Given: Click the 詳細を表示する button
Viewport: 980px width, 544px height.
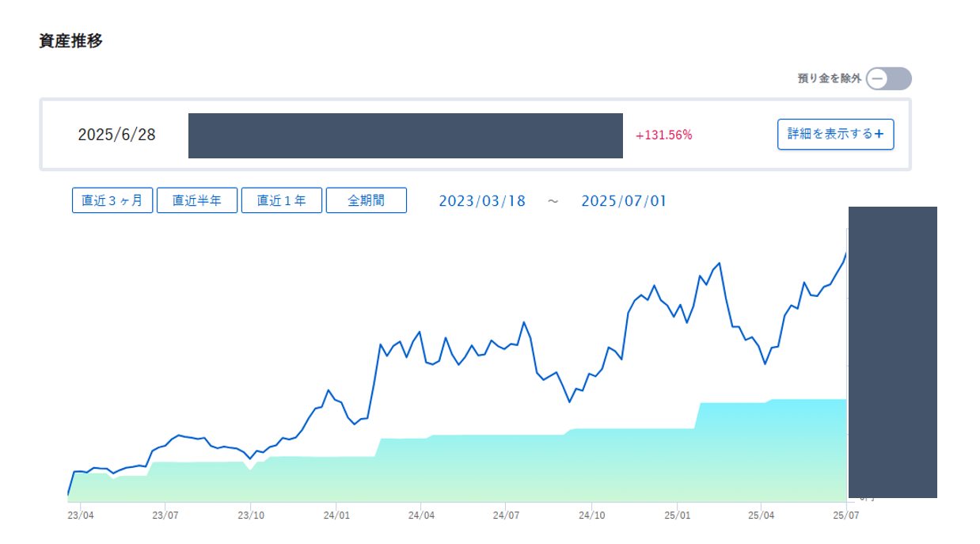Looking at the screenshot, I should pos(836,134).
